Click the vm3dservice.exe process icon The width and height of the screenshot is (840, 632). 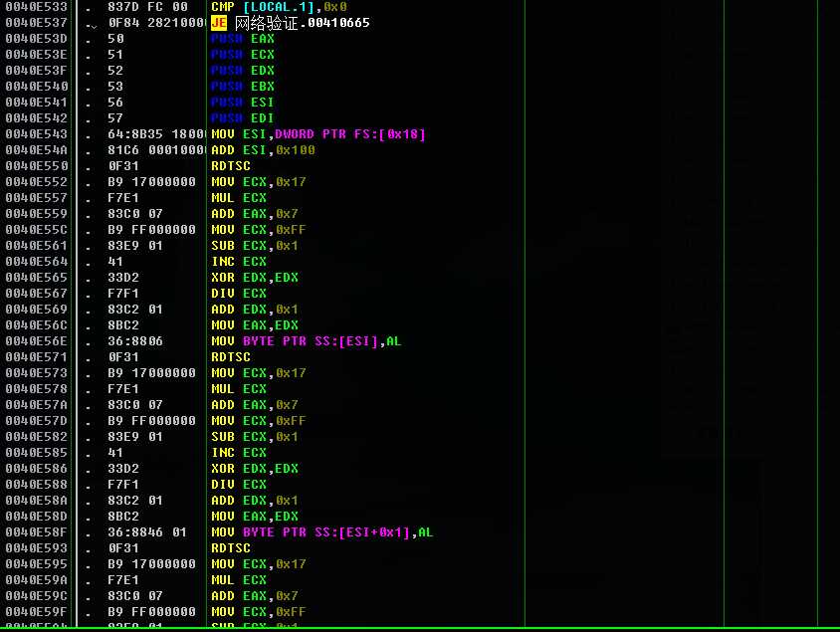pyautogui.click(x=674, y=284)
